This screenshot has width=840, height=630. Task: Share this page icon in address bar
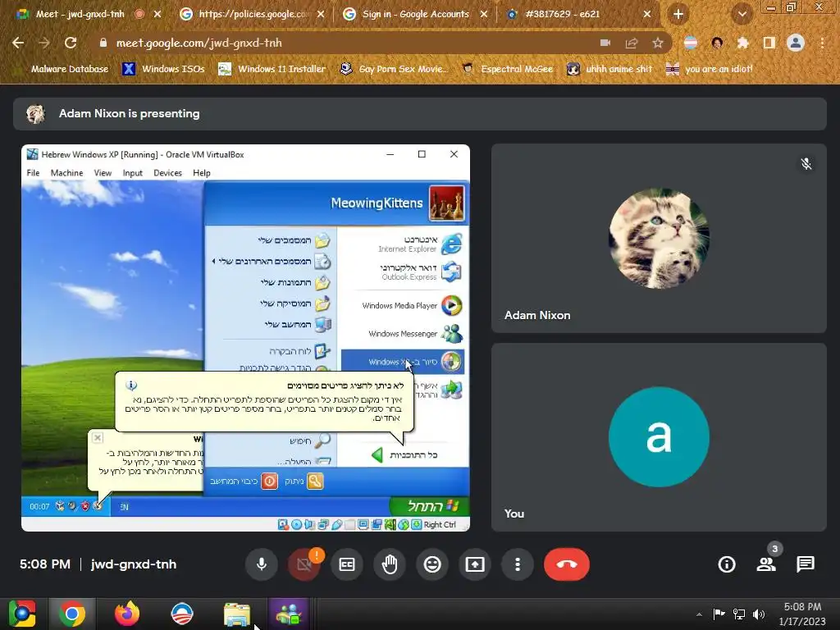pyautogui.click(x=632, y=43)
